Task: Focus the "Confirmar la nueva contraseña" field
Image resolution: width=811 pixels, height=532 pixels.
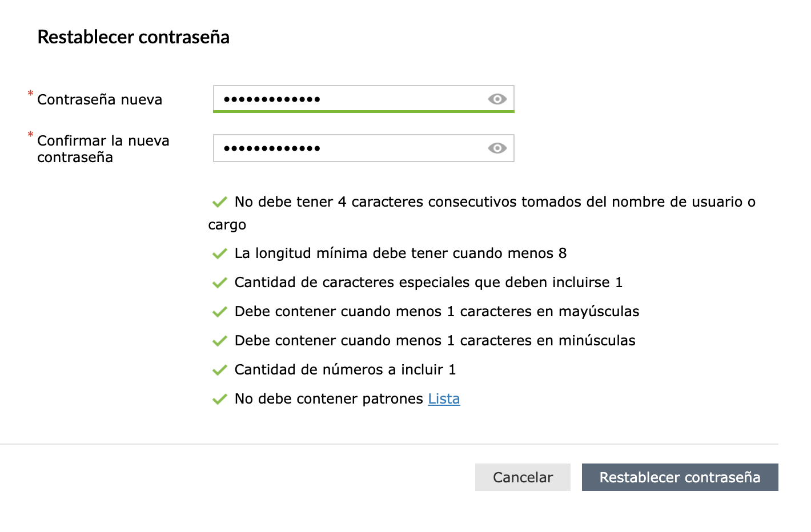Action: (x=348, y=148)
